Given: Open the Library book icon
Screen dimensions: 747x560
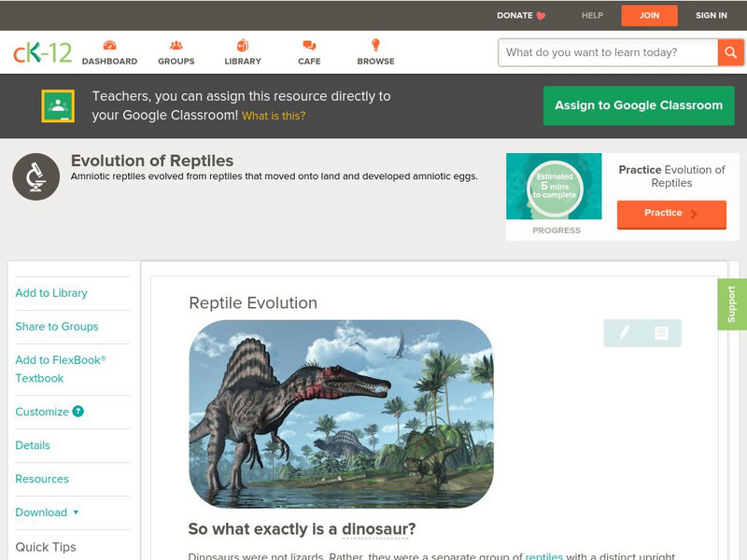Looking at the screenshot, I should point(242,44).
